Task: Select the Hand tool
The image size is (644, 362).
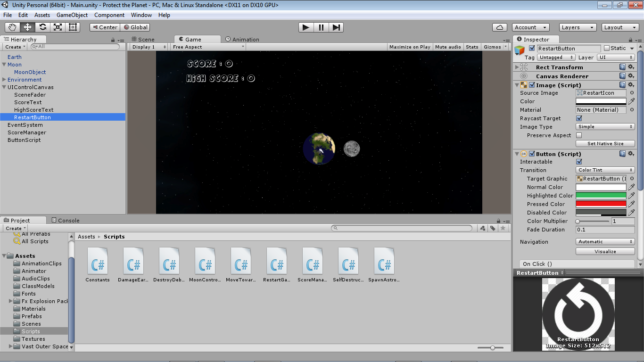Action: pos(13,27)
